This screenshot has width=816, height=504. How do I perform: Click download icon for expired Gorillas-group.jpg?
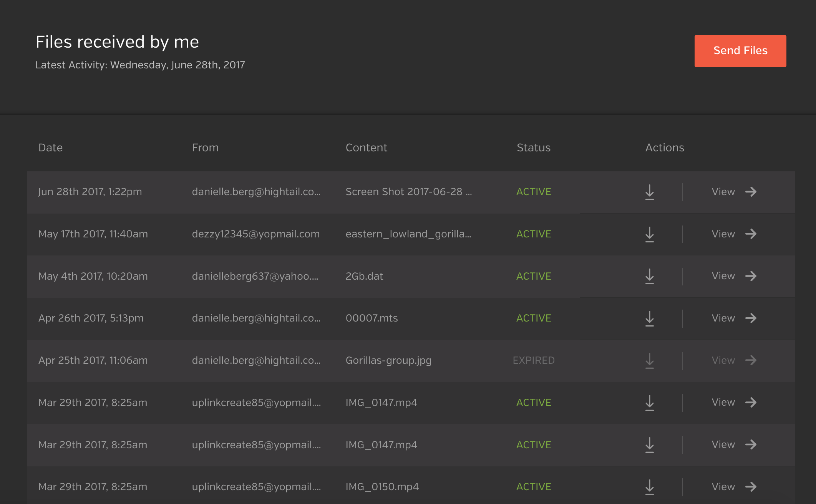pyautogui.click(x=649, y=361)
